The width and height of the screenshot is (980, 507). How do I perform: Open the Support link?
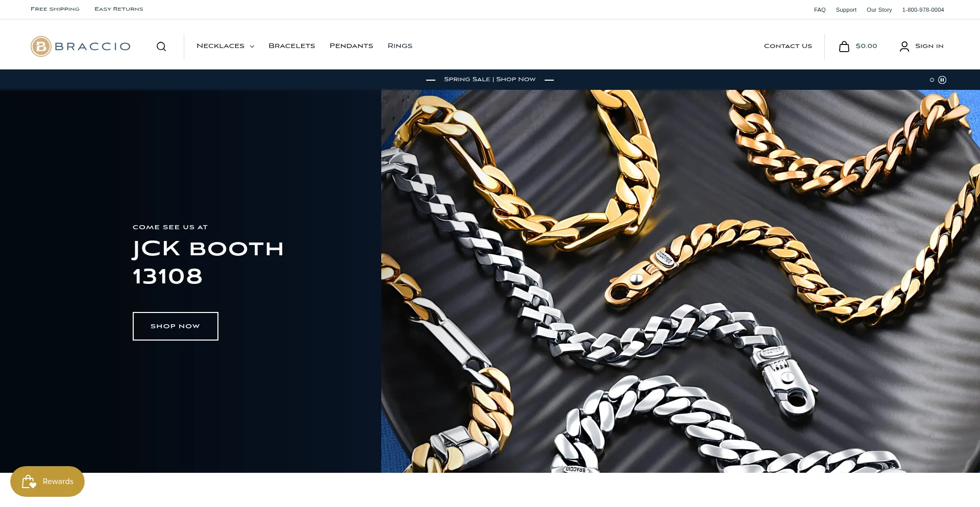846,10
